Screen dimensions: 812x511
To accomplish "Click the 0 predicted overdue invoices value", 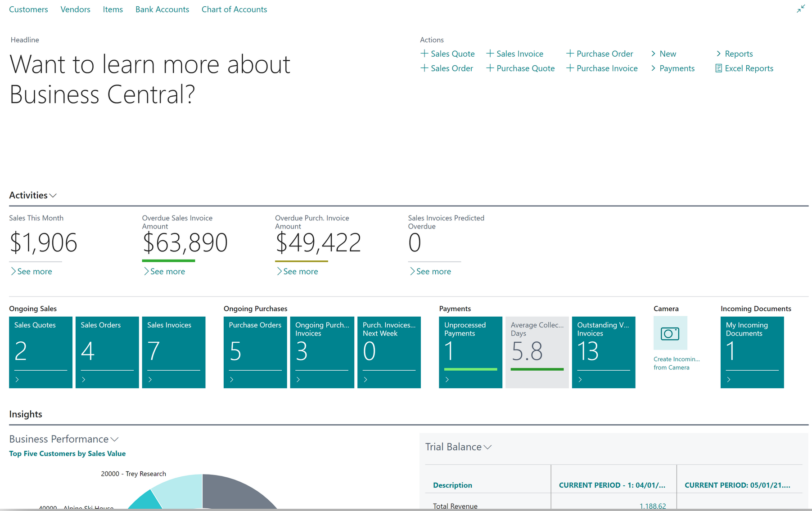I will [x=415, y=243].
